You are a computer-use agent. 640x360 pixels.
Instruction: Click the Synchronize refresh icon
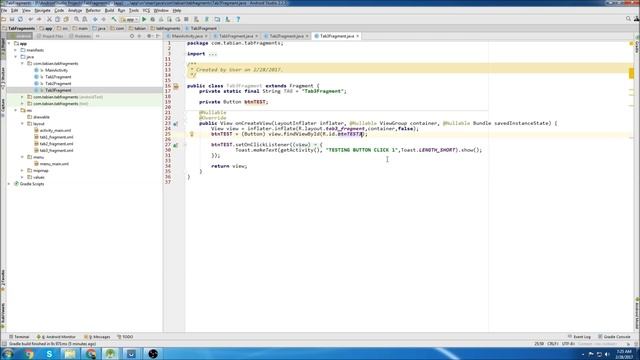click(x=20, y=19)
